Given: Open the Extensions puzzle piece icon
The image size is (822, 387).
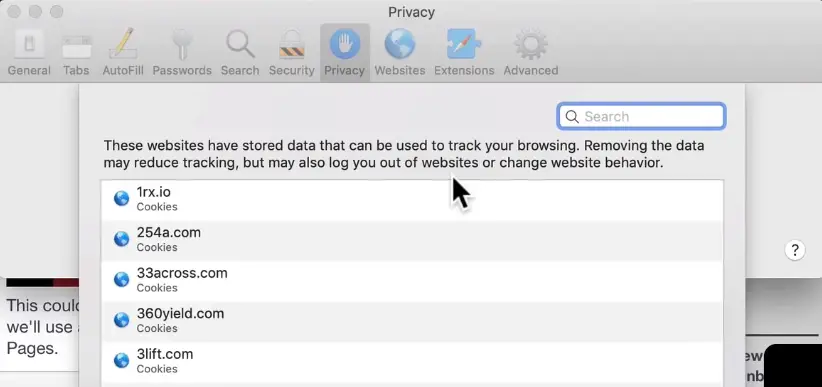Looking at the screenshot, I should 464,44.
